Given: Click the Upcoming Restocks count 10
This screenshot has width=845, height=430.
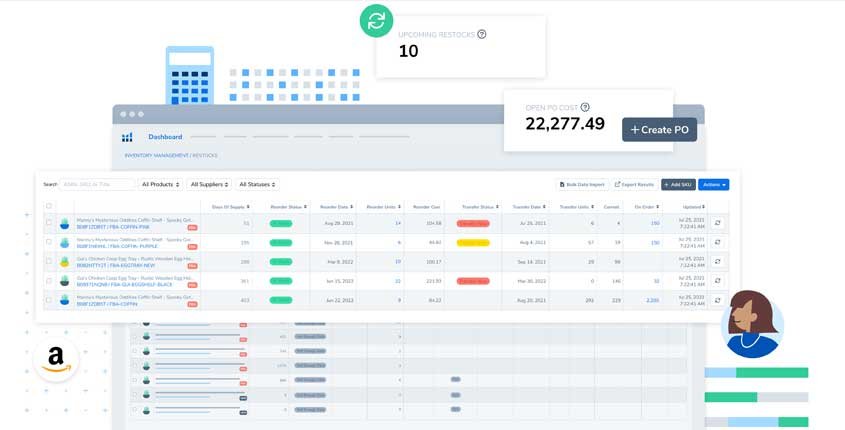Looking at the screenshot, I should pos(408,51).
